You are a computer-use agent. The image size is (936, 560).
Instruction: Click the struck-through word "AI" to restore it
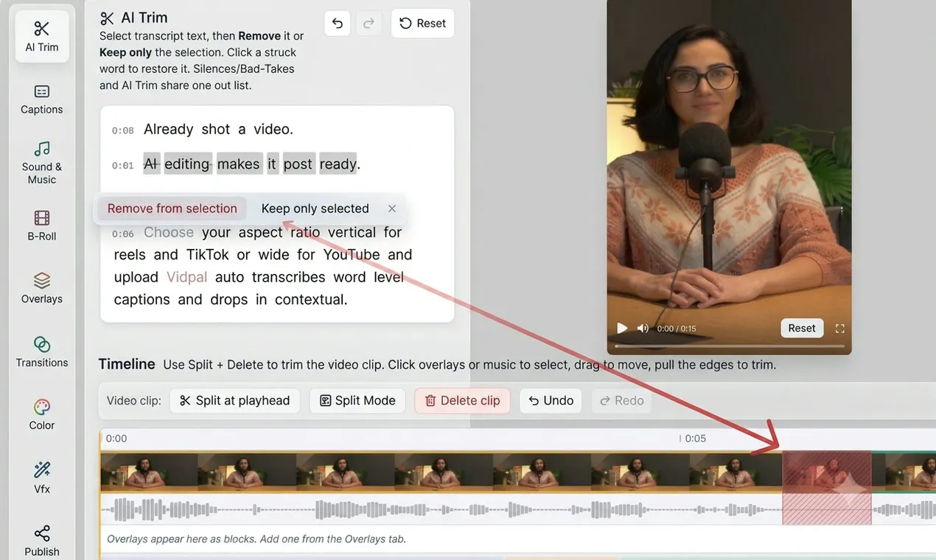tap(151, 164)
